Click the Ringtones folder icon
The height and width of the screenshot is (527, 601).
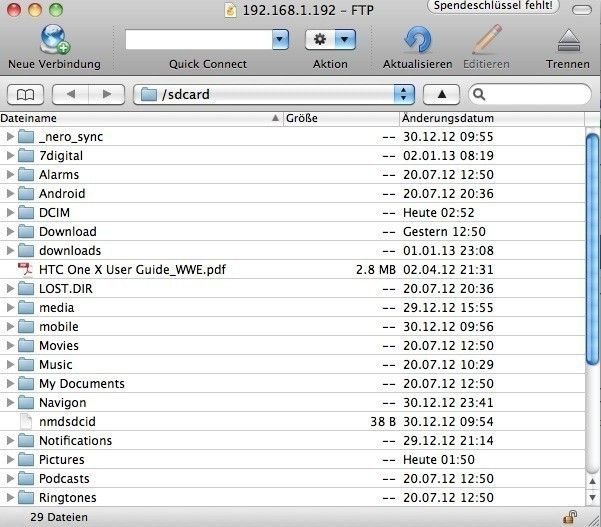pyautogui.click(x=26, y=497)
